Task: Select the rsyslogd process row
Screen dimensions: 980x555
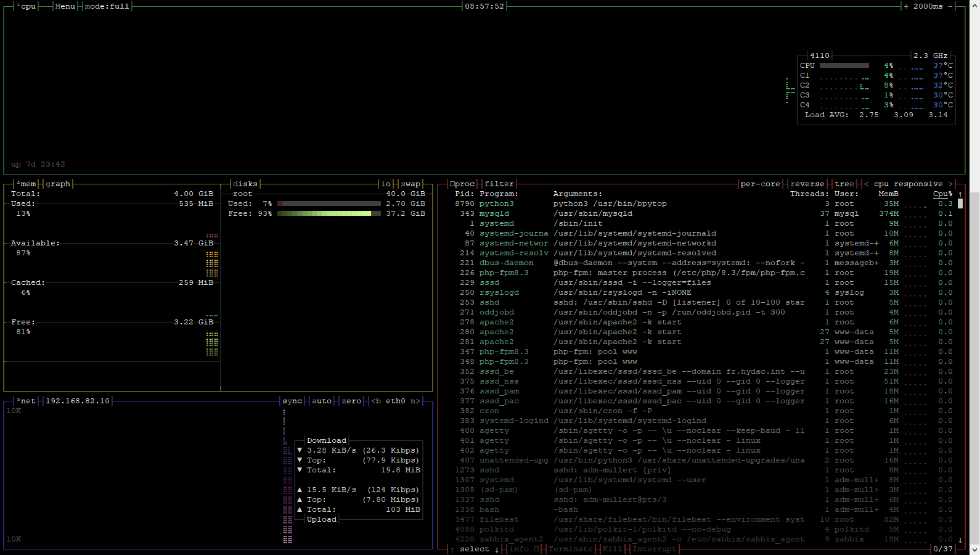Action: coord(703,292)
